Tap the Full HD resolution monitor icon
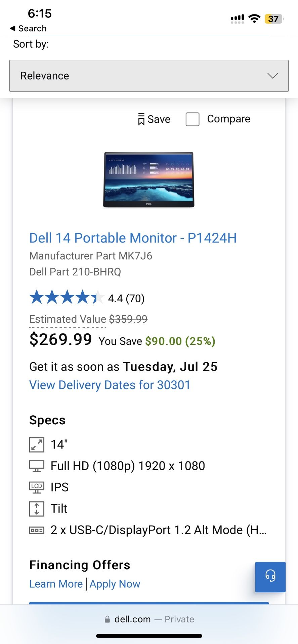Screen dimensions: 298x644 pos(37,466)
